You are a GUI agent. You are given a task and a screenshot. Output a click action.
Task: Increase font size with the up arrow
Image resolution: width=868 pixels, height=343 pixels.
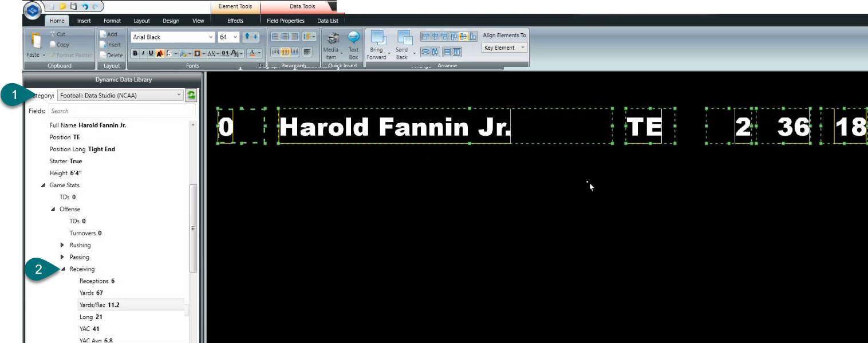pos(247,37)
